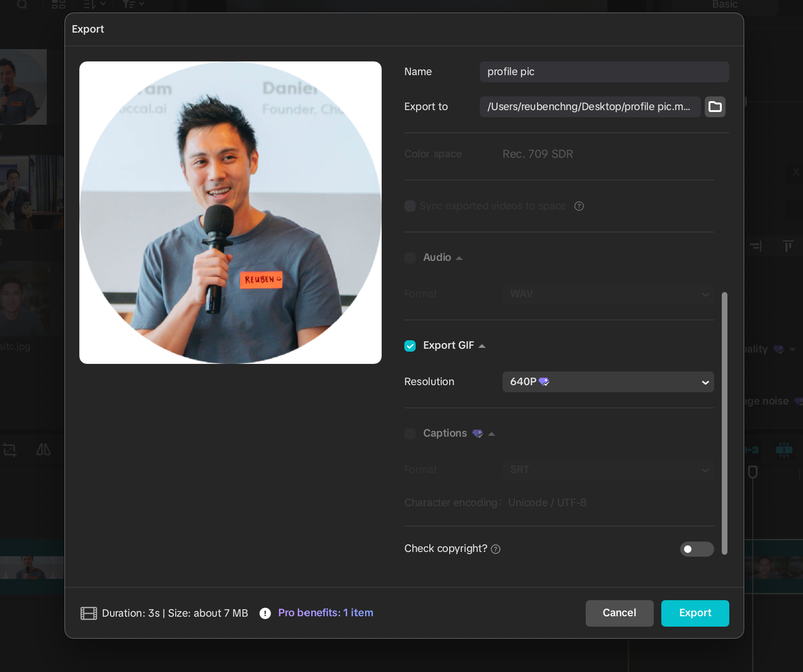Image resolution: width=803 pixels, height=672 pixels.
Task: Uncheck the Export GIF checkbox
Action: click(x=410, y=346)
